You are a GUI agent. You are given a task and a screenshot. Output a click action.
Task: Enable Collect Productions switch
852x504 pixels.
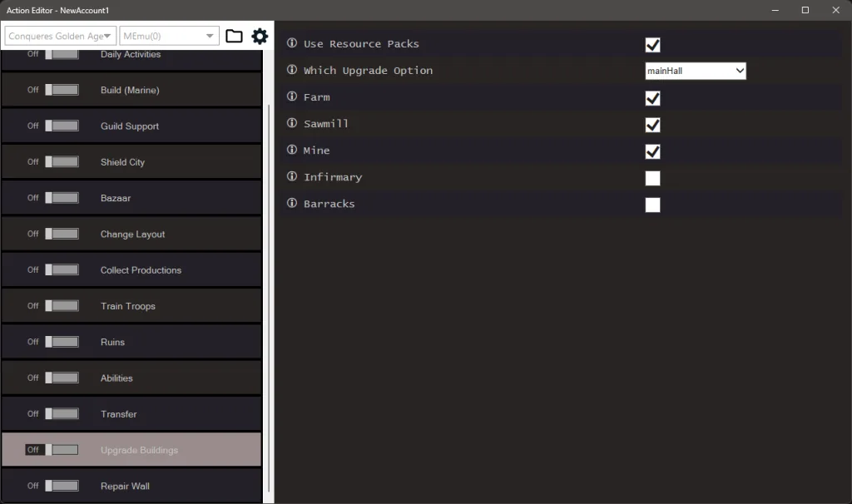point(62,269)
